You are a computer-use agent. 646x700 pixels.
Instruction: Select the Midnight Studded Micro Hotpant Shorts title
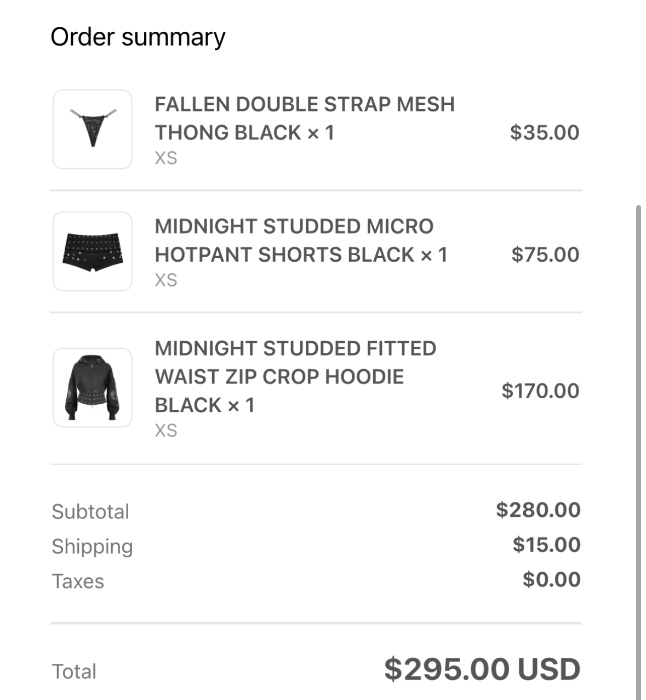pos(300,240)
